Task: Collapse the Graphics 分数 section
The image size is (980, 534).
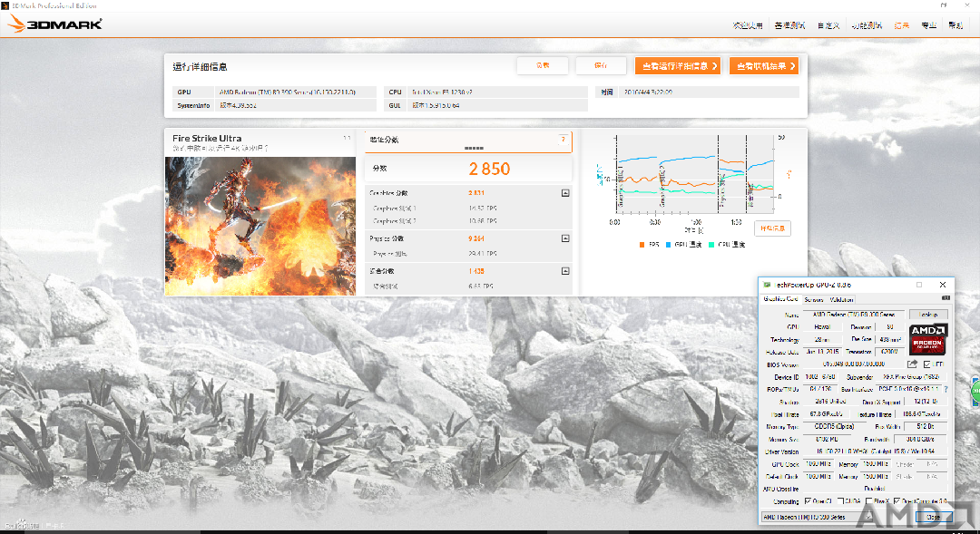Action: point(565,193)
